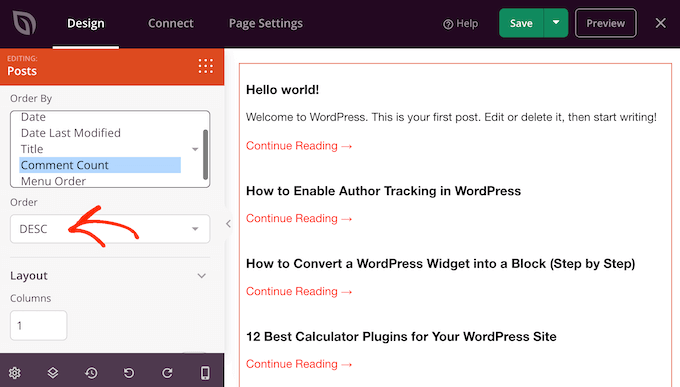The height and width of the screenshot is (387, 680).
Task: Click Continue Reading under Author Tracking post
Action: tap(299, 218)
